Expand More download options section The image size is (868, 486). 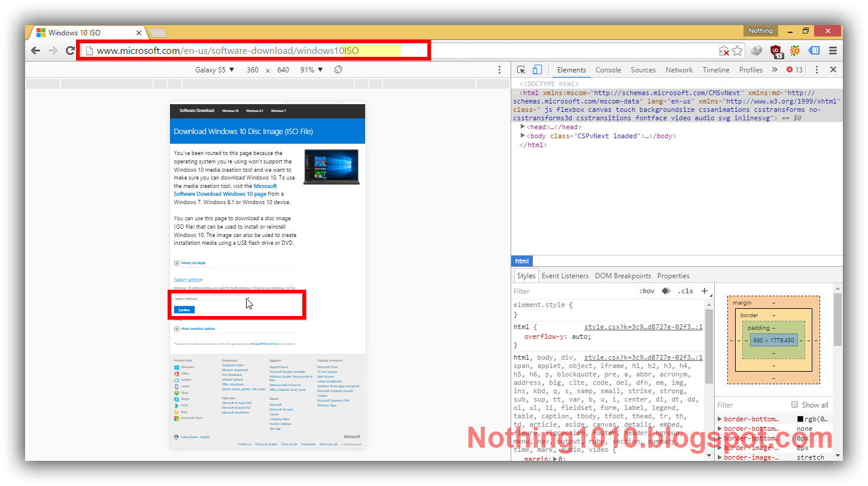click(195, 329)
